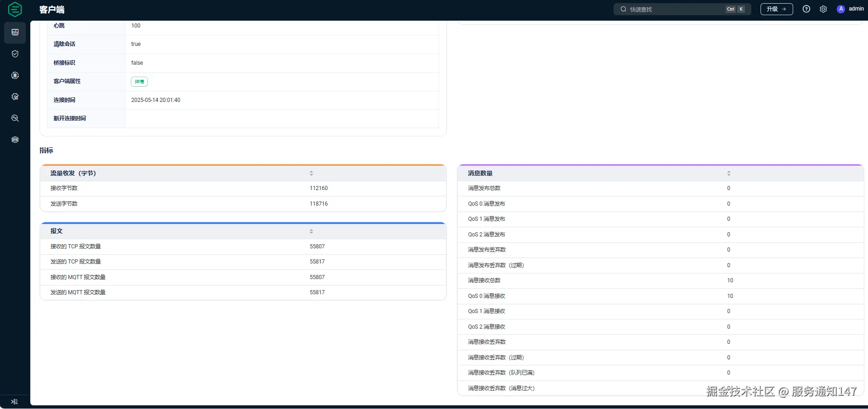Viewport: 868px width, 409px height.
Task: Click the 清除会话 label
Action: click(64, 44)
